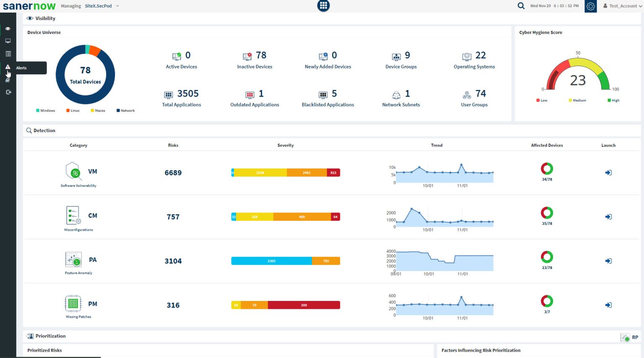This screenshot has width=644, height=358.
Task: Click the sanernow logo
Action: tap(29, 6)
